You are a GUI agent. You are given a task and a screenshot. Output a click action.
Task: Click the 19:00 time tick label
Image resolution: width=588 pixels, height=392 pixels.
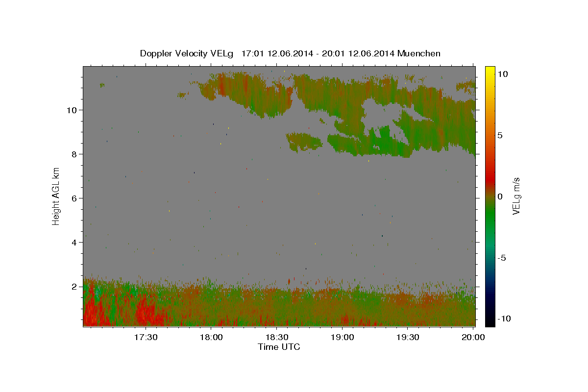pyautogui.click(x=342, y=337)
